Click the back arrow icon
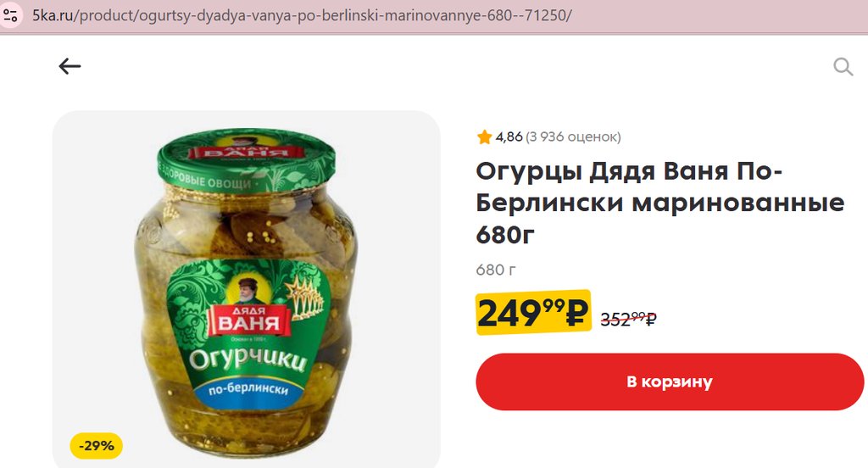The width and height of the screenshot is (868, 468). point(70,66)
